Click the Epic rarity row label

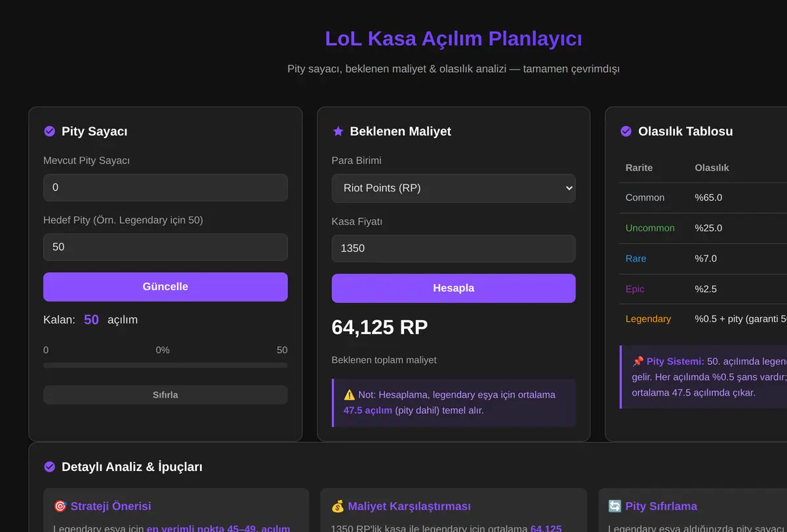635,289
